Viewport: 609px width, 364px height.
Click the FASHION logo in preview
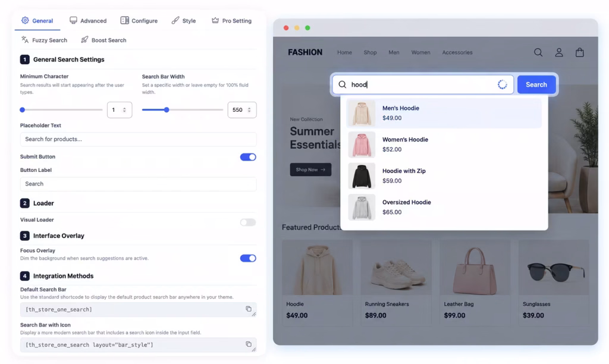(x=305, y=52)
